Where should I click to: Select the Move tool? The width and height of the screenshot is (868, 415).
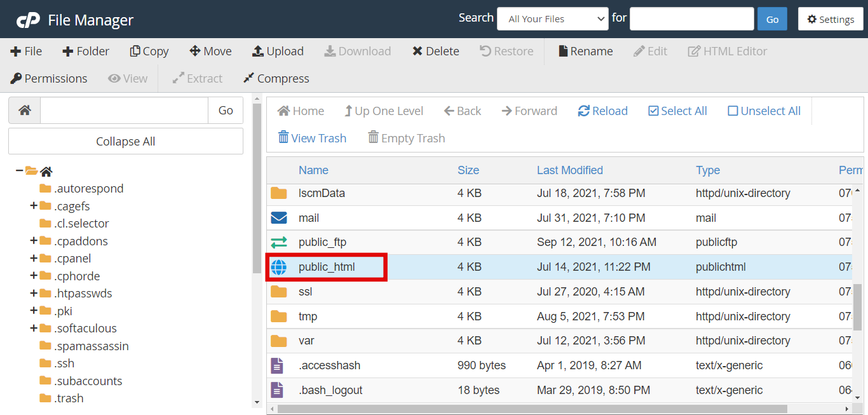point(210,51)
